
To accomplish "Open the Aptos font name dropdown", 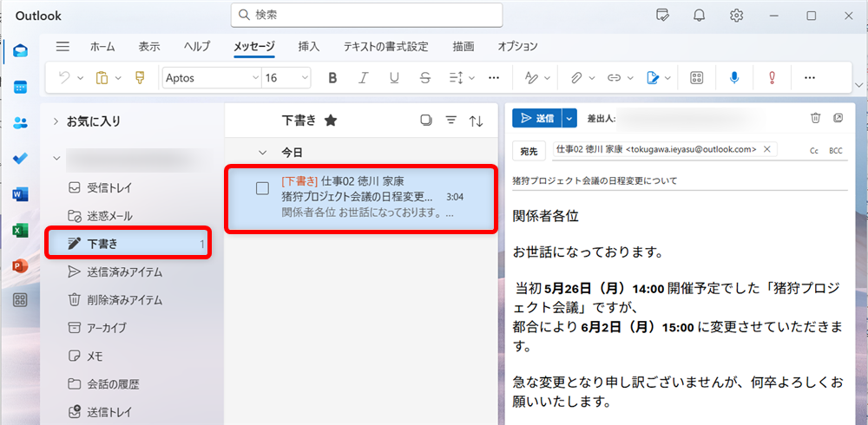I will [255, 78].
